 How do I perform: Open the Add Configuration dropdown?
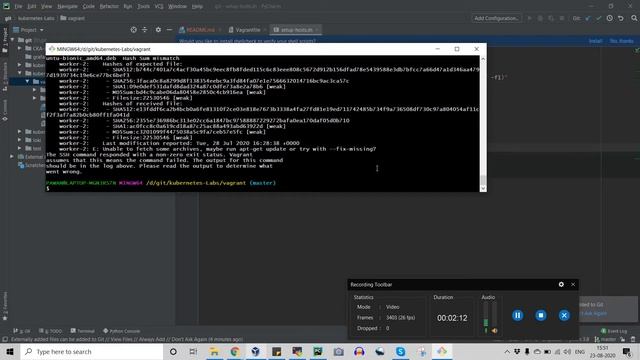496,18
